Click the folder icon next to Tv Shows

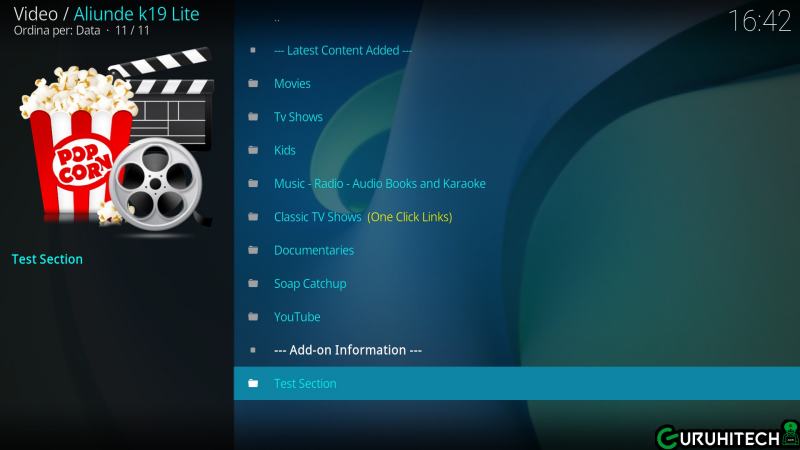(253, 117)
